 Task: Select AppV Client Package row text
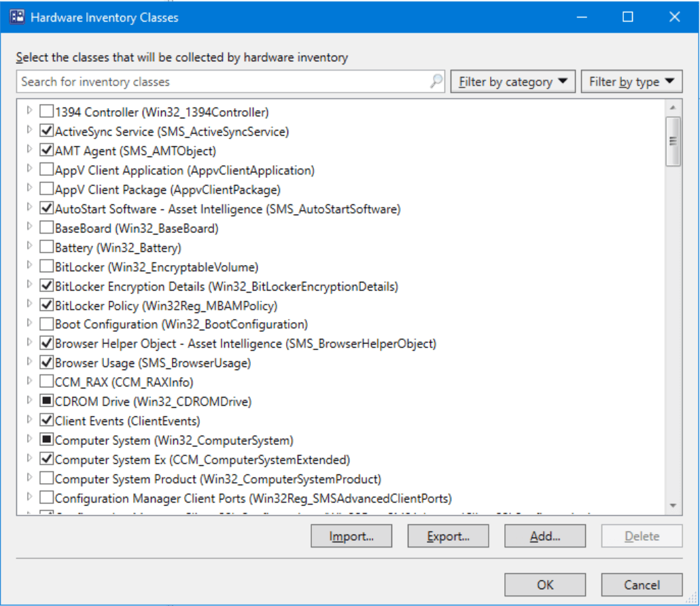point(167,190)
